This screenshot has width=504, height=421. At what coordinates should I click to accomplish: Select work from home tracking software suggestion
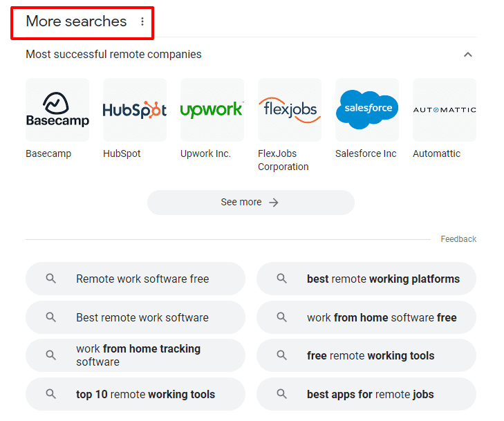tap(136, 355)
